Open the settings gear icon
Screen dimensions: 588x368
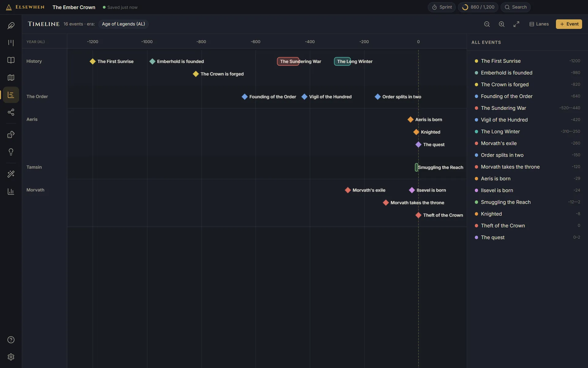click(11, 357)
